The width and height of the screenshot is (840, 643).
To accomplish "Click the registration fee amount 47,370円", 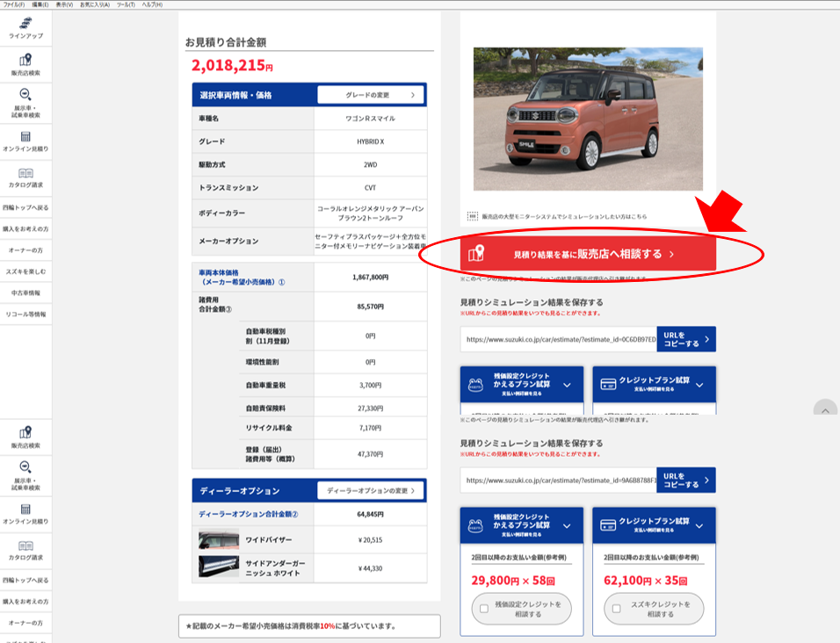I will coord(370,454).
